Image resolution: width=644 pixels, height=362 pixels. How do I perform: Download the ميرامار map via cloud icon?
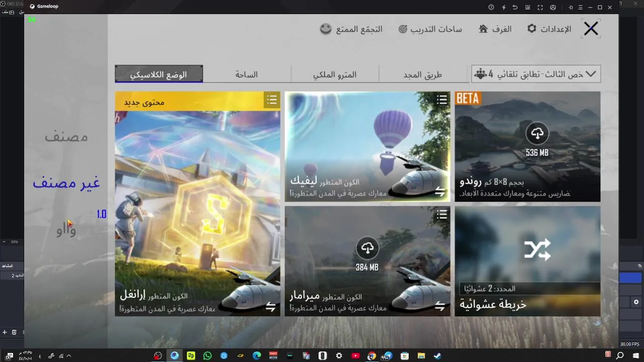click(367, 248)
